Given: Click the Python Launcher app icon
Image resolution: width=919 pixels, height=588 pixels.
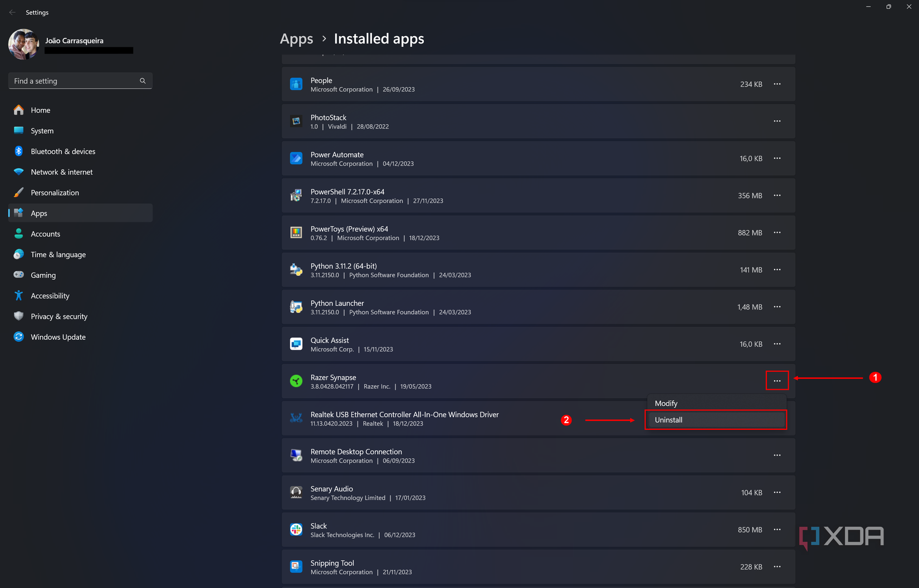Looking at the screenshot, I should (296, 307).
